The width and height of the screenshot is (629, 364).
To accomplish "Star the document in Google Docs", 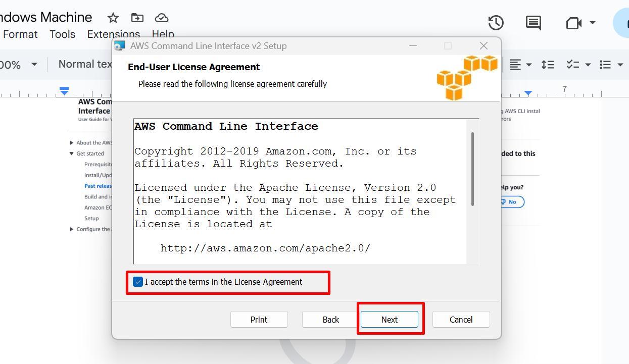I will point(113,18).
